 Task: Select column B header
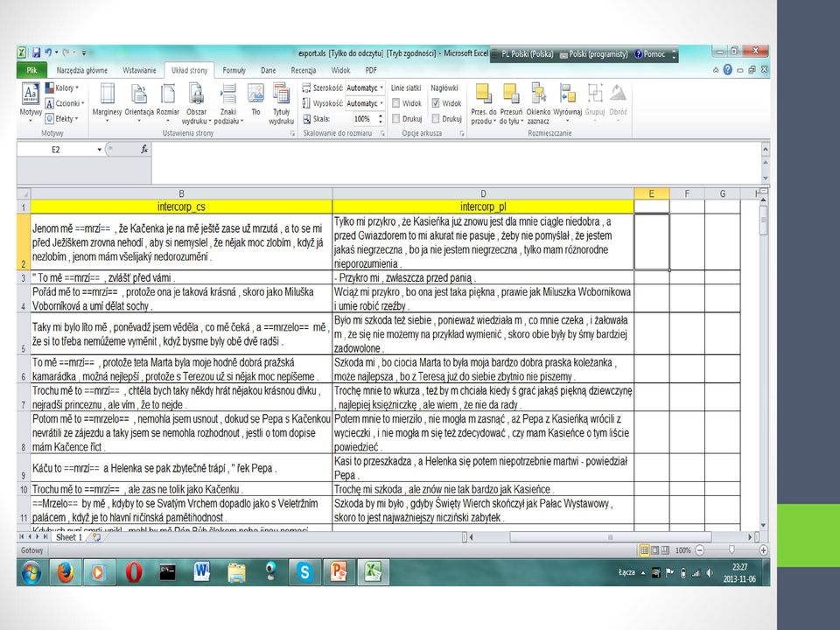tap(181, 193)
